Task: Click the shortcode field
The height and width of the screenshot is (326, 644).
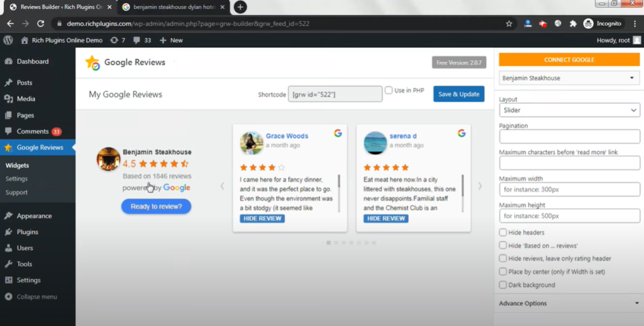Action: (x=335, y=94)
